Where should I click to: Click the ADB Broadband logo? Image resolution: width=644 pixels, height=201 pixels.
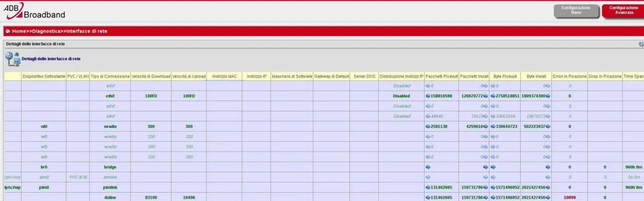[x=34, y=11]
